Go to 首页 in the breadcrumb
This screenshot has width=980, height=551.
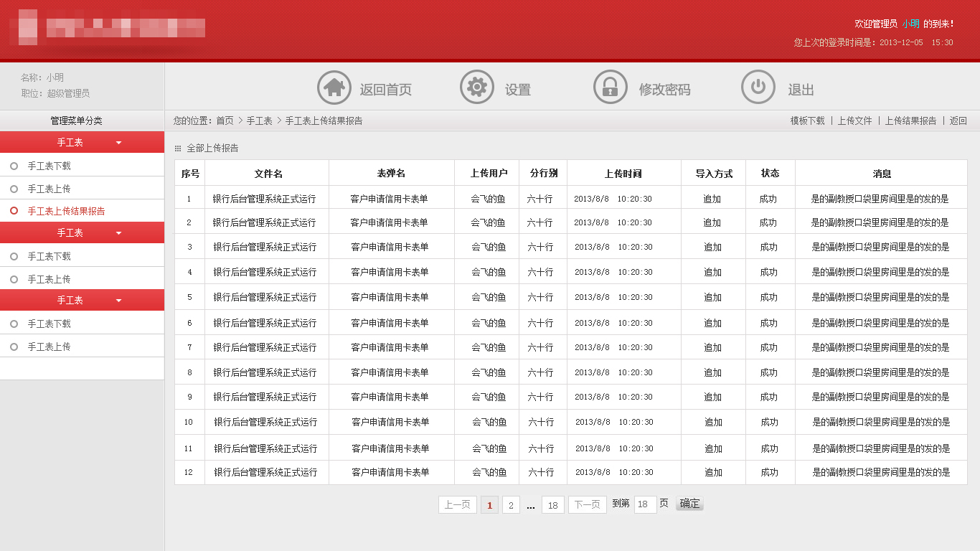pyautogui.click(x=225, y=121)
